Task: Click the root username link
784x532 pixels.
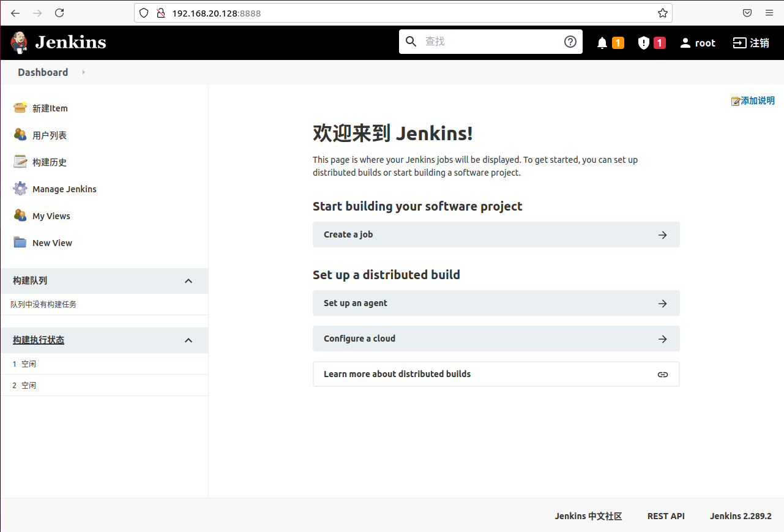Action: (x=705, y=43)
